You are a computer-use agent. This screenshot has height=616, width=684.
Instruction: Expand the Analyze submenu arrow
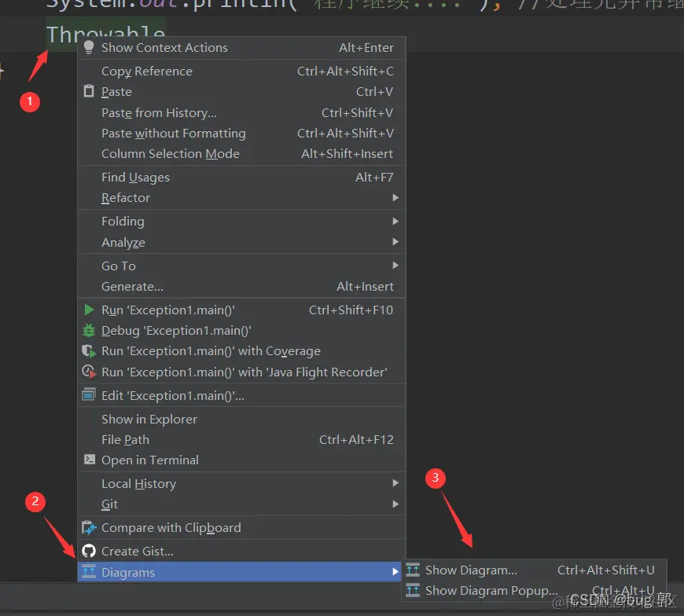395,241
